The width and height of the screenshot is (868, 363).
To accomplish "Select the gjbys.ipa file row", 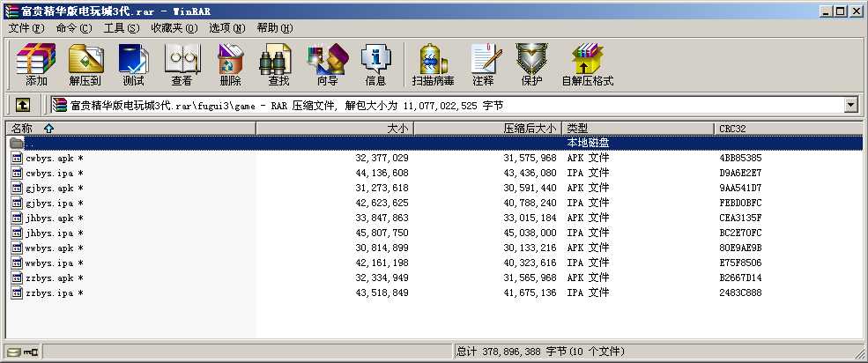I will [x=434, y=203].
